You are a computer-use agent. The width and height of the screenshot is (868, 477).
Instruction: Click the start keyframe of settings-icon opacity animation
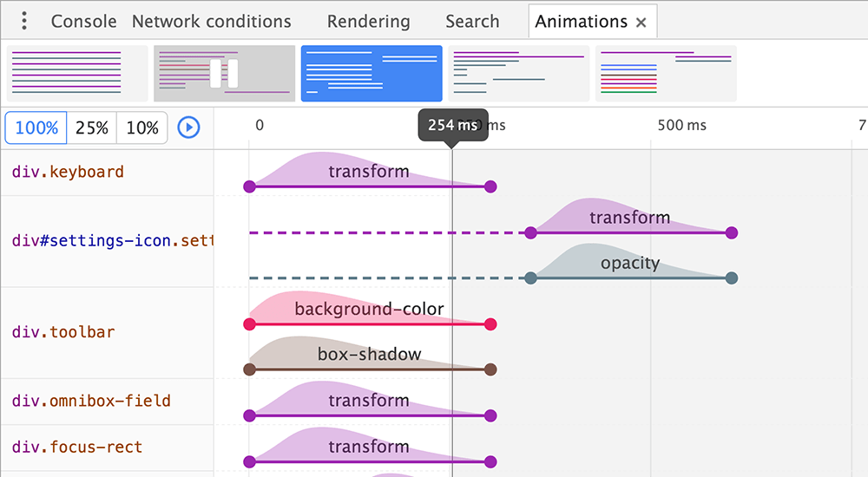pyautogui.click(x=530, y=278)
